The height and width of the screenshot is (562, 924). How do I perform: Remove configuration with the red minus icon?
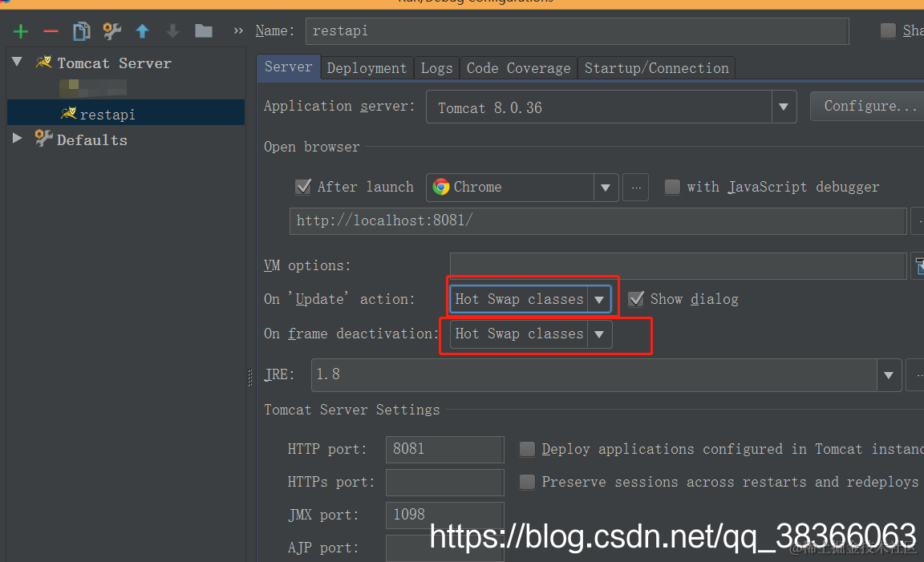tap(51, 31)
